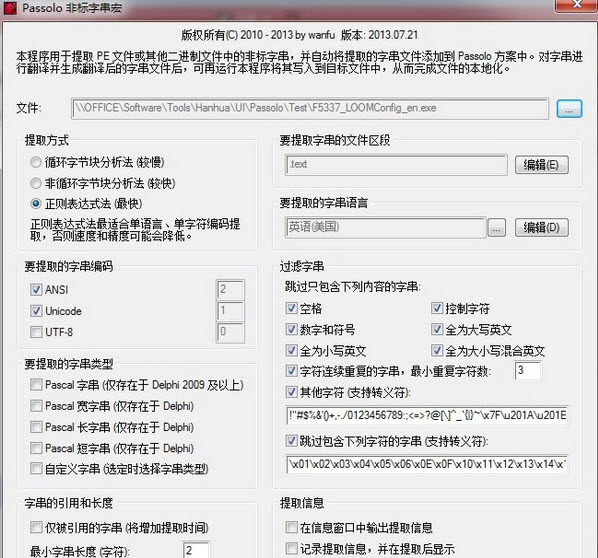The image size is (598, 558).
Task: Click the 编辑(E) button for file sections
Action: 542,165
